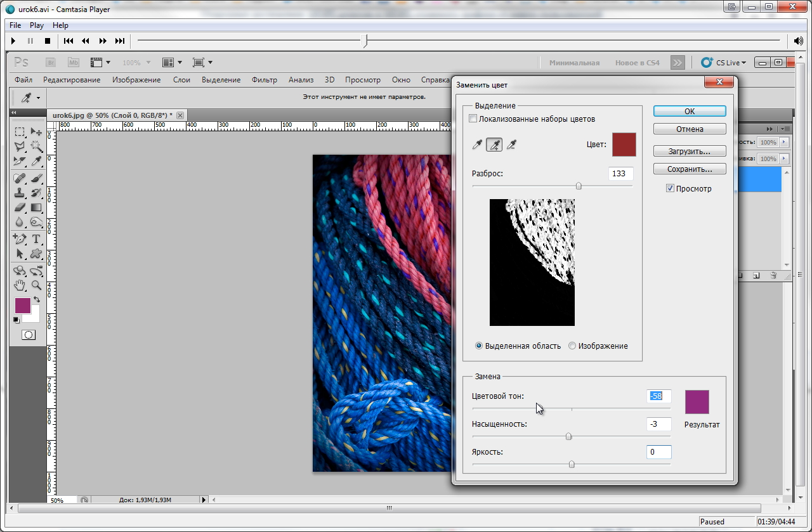Click the Результат color swatch

tap(697, 402)
